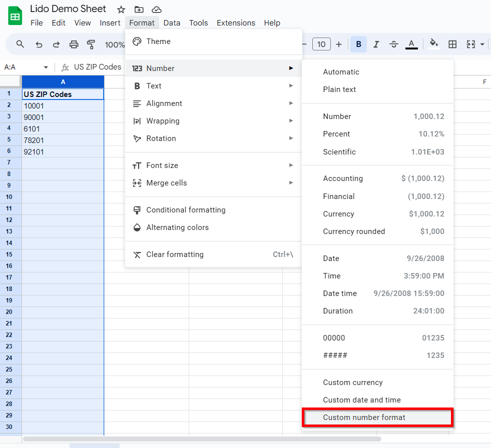Toggle strikethrough formatting

tap(394, 44)
